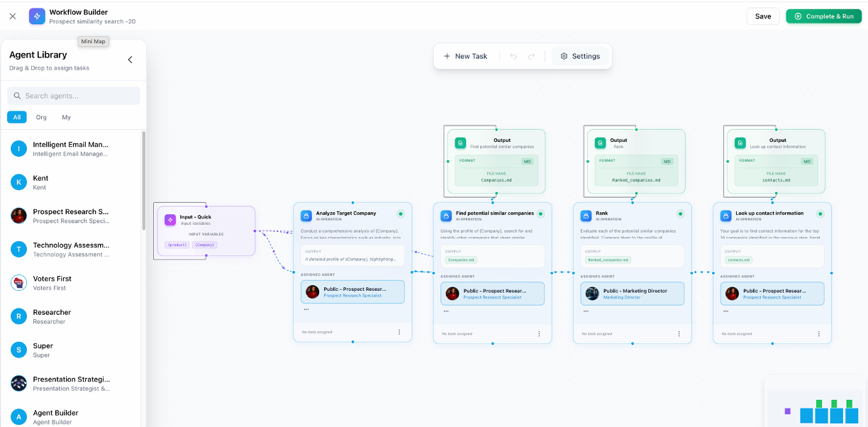Screen dimensions: 868x427
Task: Open the three-dot menu on Find potential similar companies
Action: [539, 333]
